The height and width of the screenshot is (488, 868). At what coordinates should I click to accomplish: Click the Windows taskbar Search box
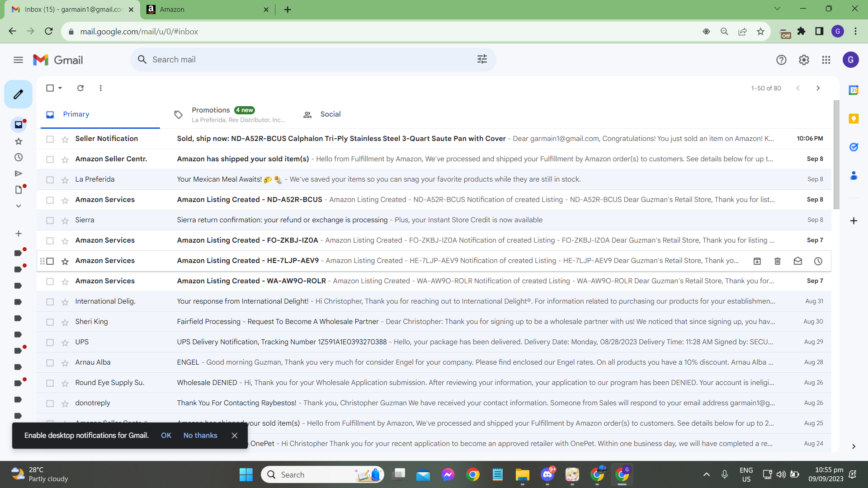[322, 474]
